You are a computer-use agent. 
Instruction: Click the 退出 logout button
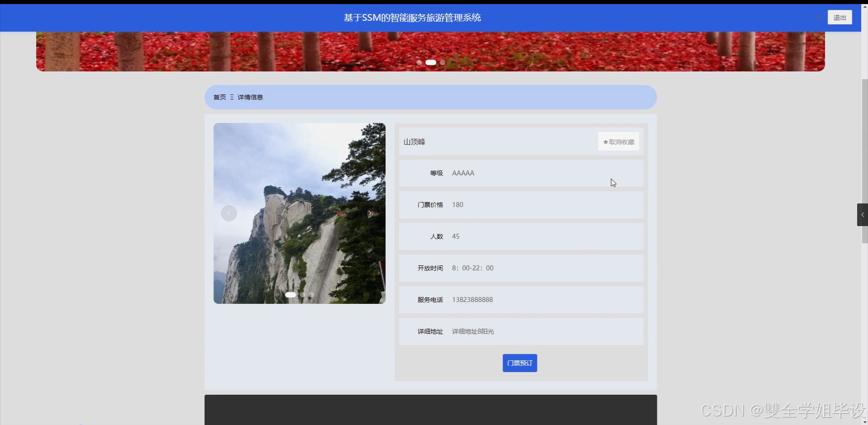(x=840, y=17)
